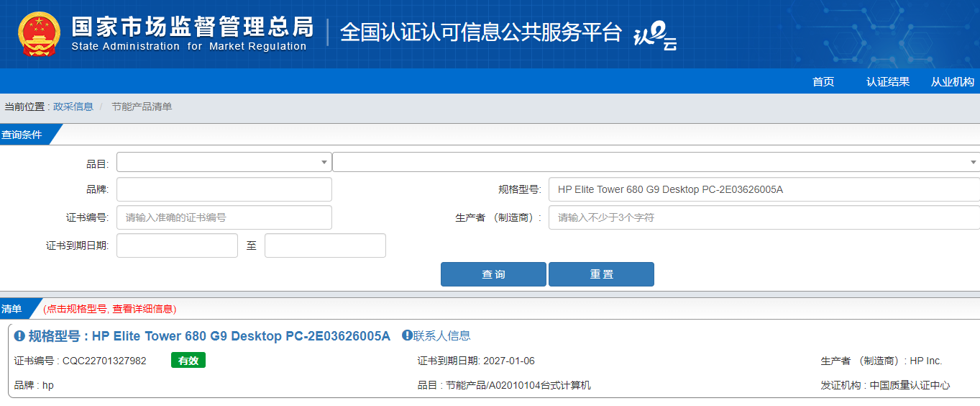Click 证书编号 CQC22701327982 text
Viewport: 980px width, 406px height.
(x=81, y=361)
